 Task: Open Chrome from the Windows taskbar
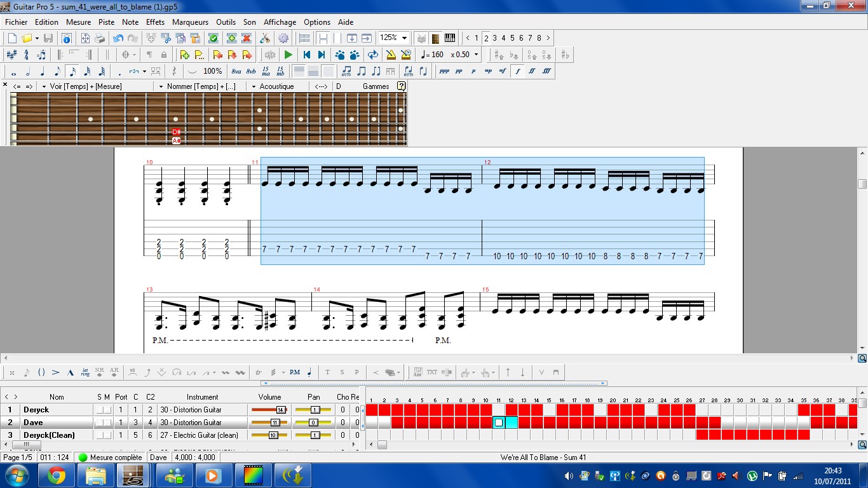point(57,475)
